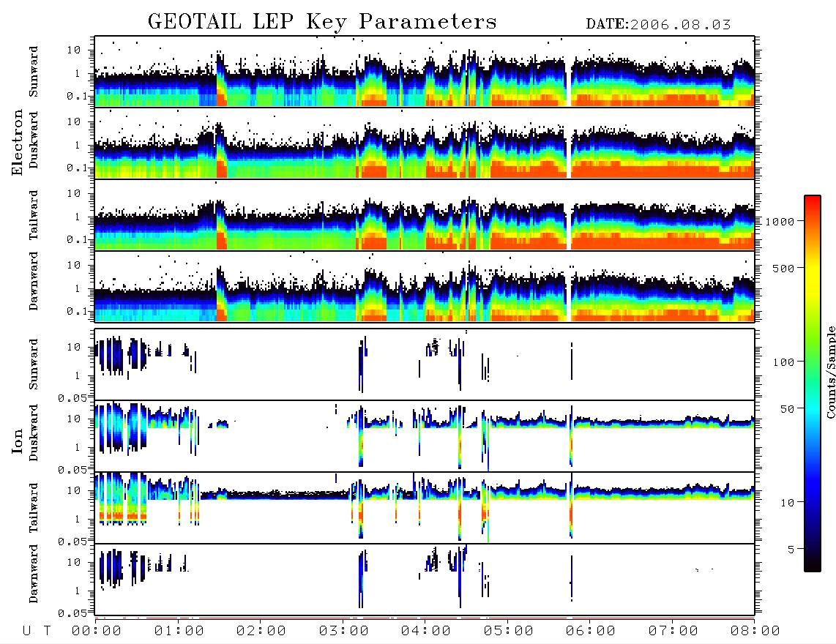836x644 pixels.
Task: Click the 0.05 tick of Ion Sunward panel
Action: (x=72, y=397)
